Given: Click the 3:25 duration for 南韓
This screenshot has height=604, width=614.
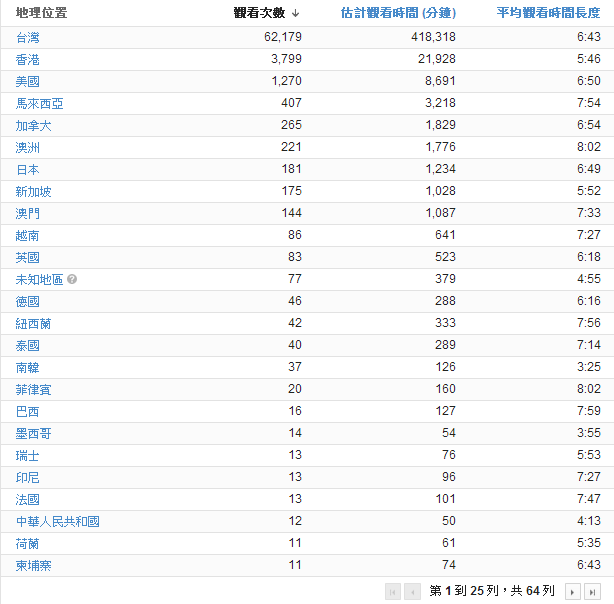Looking at the screenshot, I should pyautogui.click(x=589, y=367).
